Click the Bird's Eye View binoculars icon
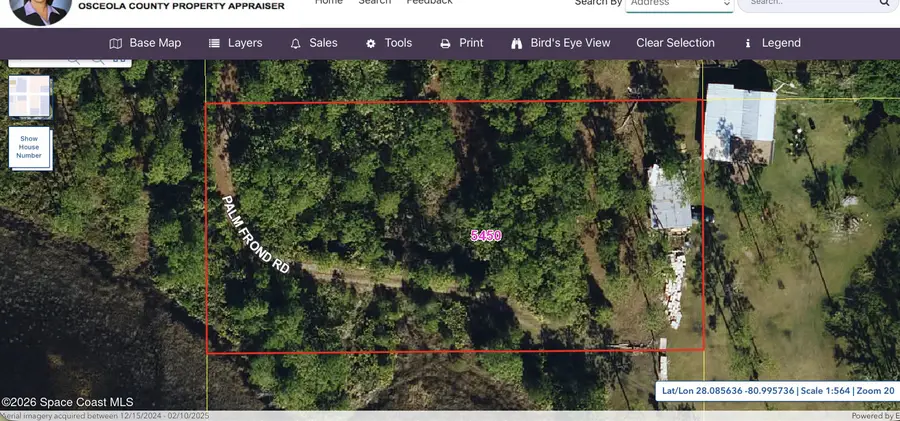The height and width of the screenshot is (421, 900). pos(517,44)
